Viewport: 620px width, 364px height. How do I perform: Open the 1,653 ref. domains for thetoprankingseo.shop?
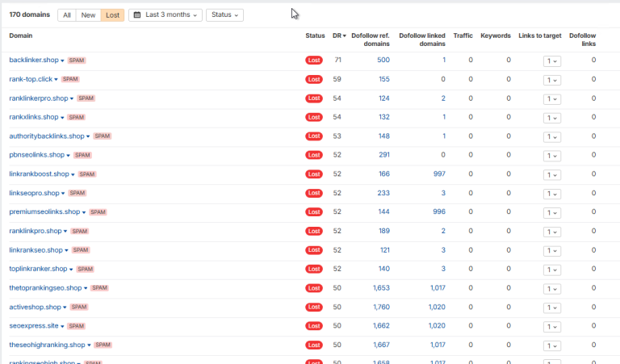(x=381, y=287)
